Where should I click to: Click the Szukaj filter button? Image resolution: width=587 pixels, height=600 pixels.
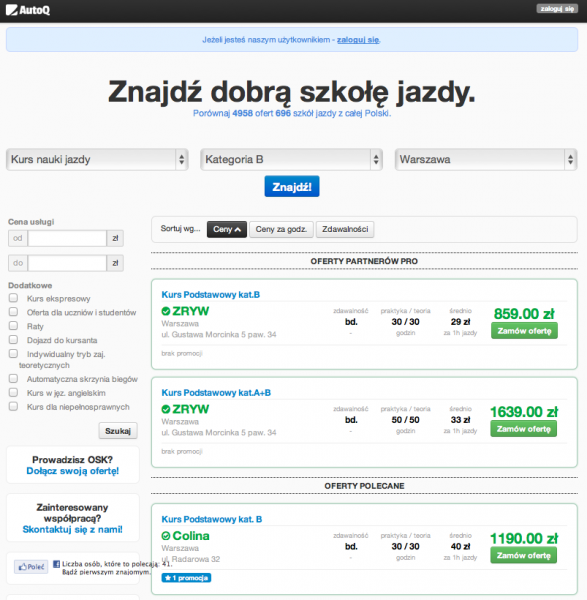(x=118, y=431)
